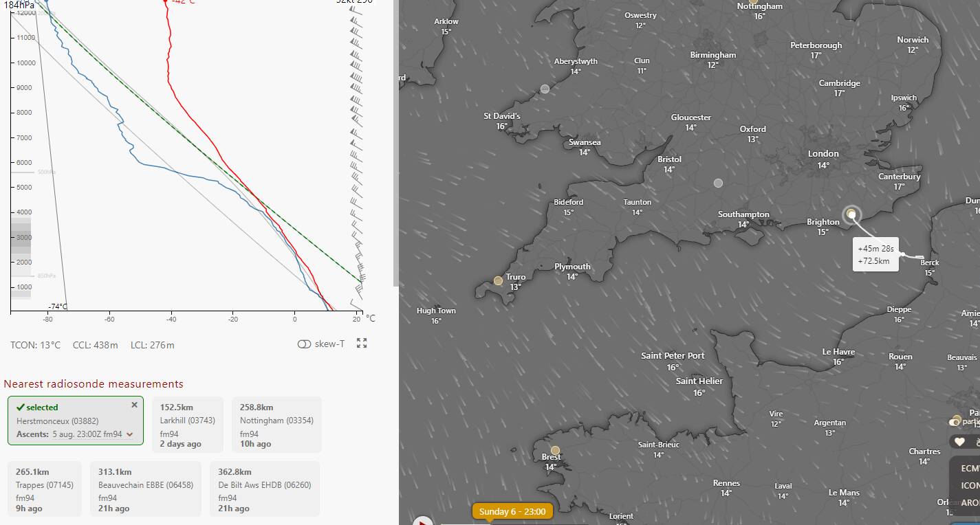
Task: Select the AROME model button
Action: click(970, 502)
